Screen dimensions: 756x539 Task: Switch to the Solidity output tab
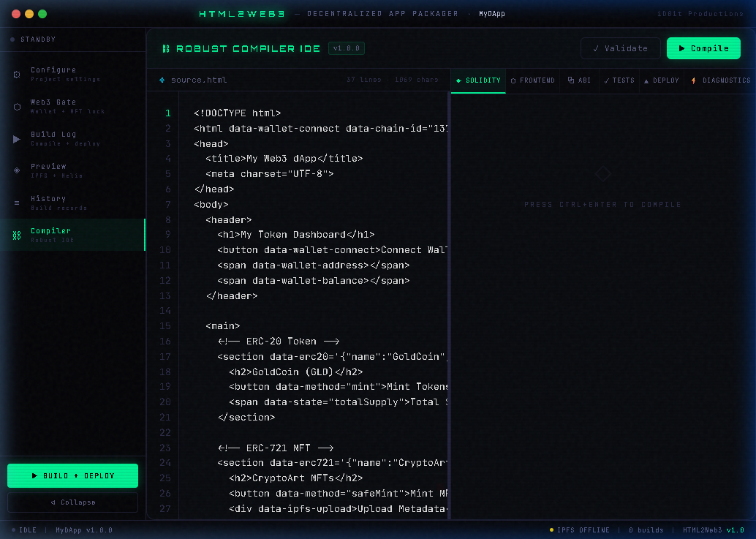click(x=478, y=80)
